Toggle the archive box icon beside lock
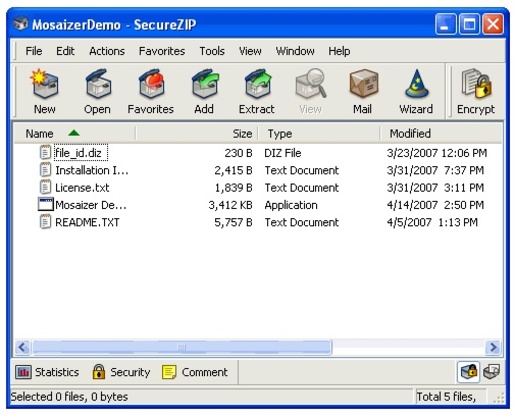Image resolution: width=515 pixels, height=417 pixels. tap(491, 372)
